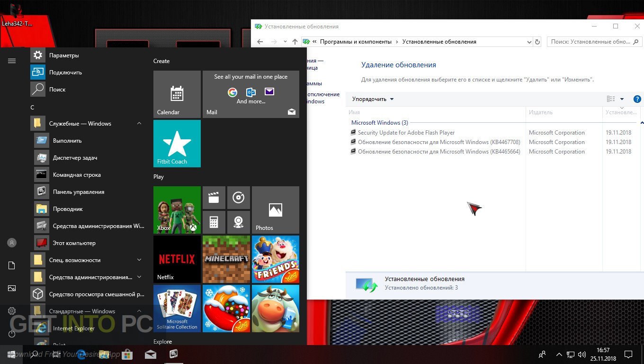Go up one level in Control Panel
The height and width of the screenshot is (364, 644).
click(x=295, y=42)
